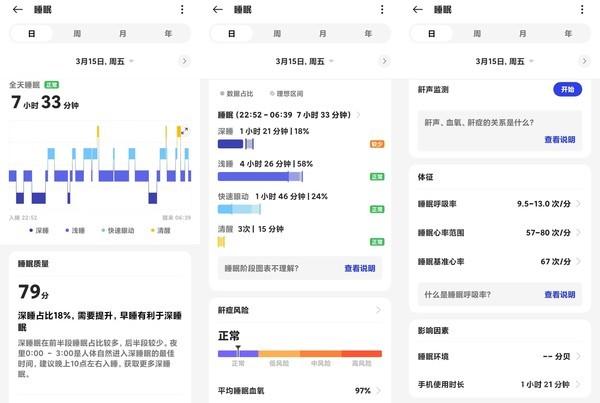Open date picker 3月15日 in left screen
This screenshot has width=600, height=403.
point(104,61)
